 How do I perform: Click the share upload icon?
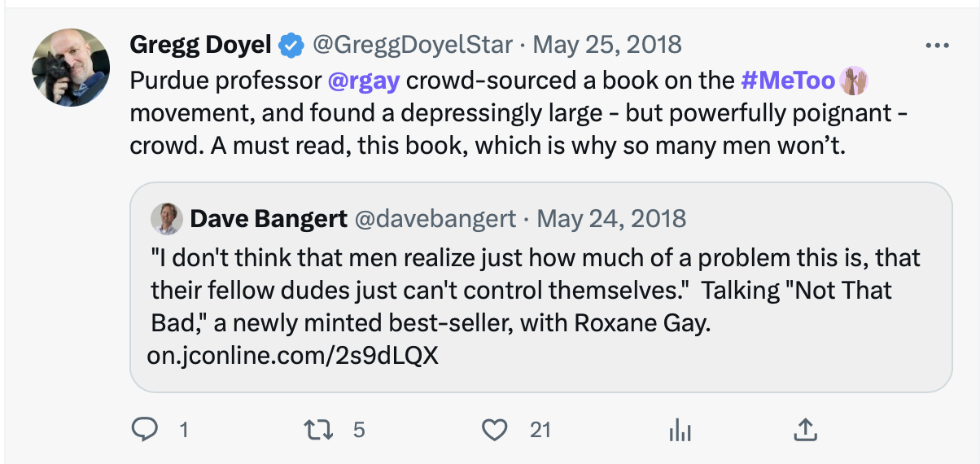click(804, 429)
